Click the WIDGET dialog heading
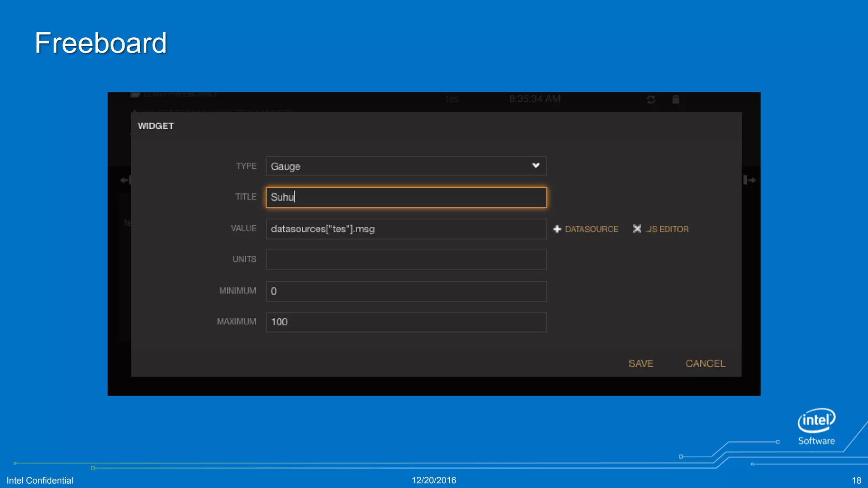This screenshot has height=488, width=868. pyautogui.click(x=156, y=126)
